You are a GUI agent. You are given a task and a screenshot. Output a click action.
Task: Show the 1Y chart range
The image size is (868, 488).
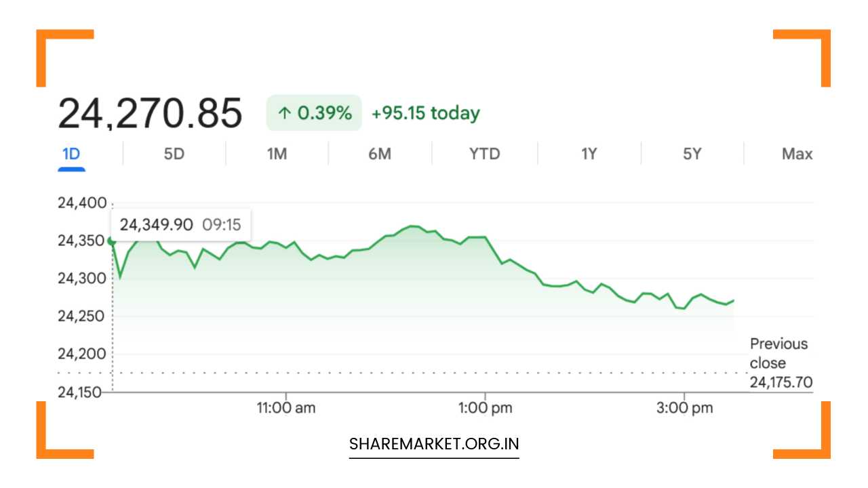[589, 155]
